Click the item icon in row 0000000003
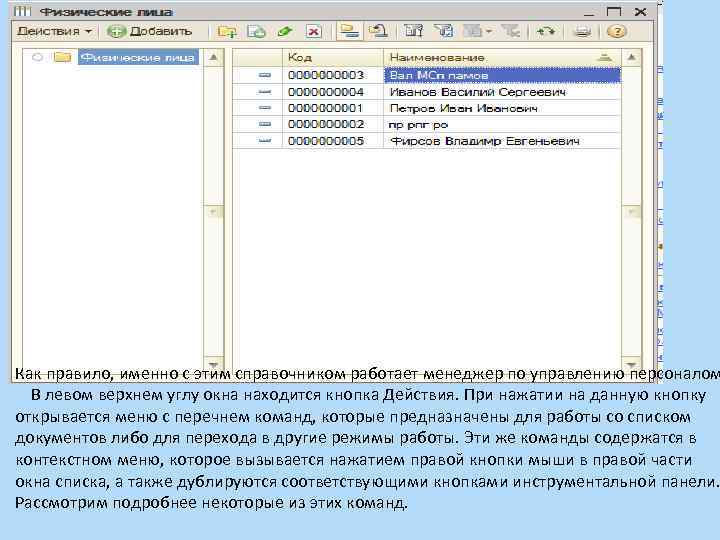 pos(265,75)
